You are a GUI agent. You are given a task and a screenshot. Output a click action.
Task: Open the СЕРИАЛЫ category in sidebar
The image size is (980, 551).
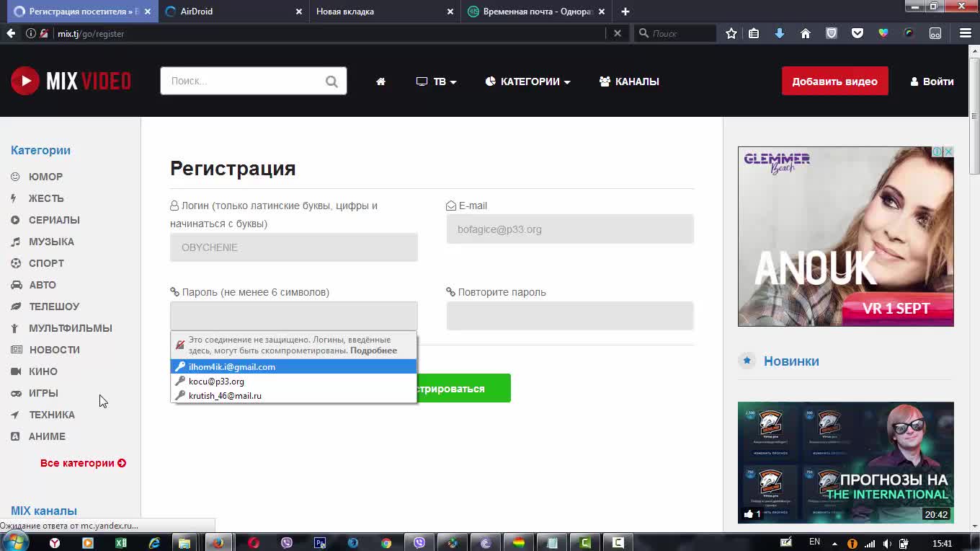pyautogui.click(x=54, y=220)
